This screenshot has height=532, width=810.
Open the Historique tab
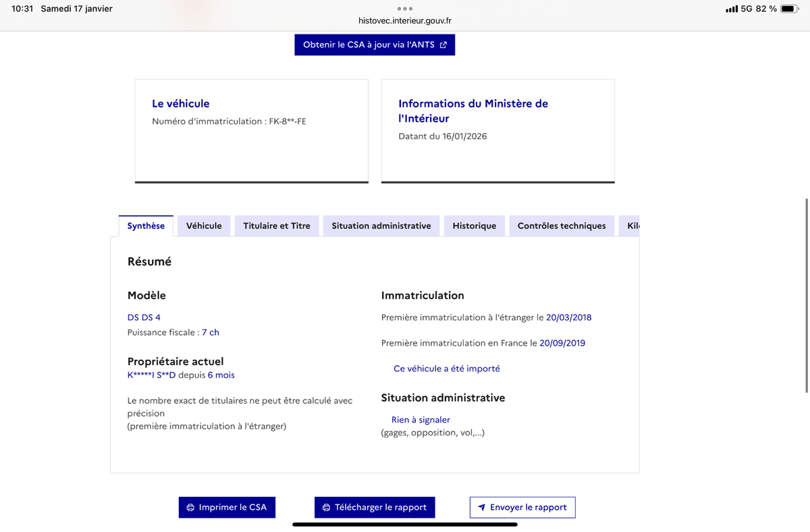pyautogui.click(x=475, y=225)
